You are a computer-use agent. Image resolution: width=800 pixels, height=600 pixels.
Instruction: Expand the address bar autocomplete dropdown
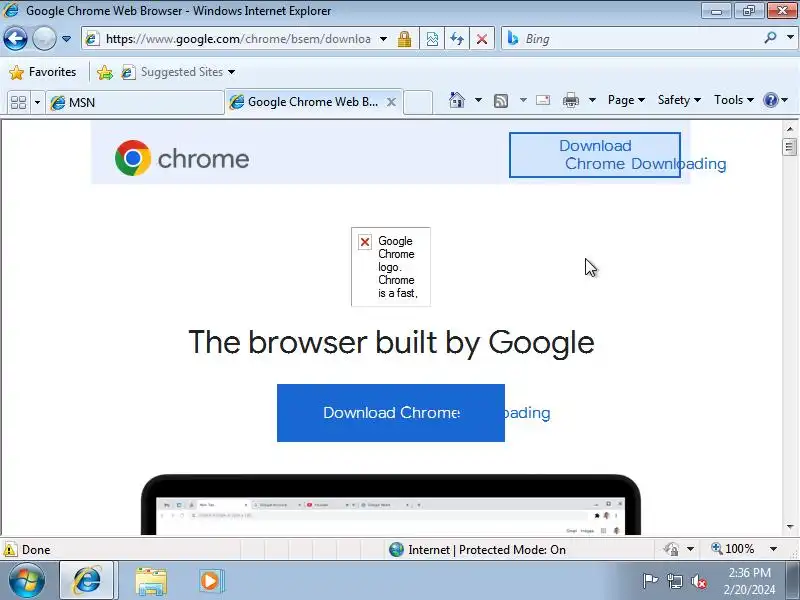(x=383, y=39)
